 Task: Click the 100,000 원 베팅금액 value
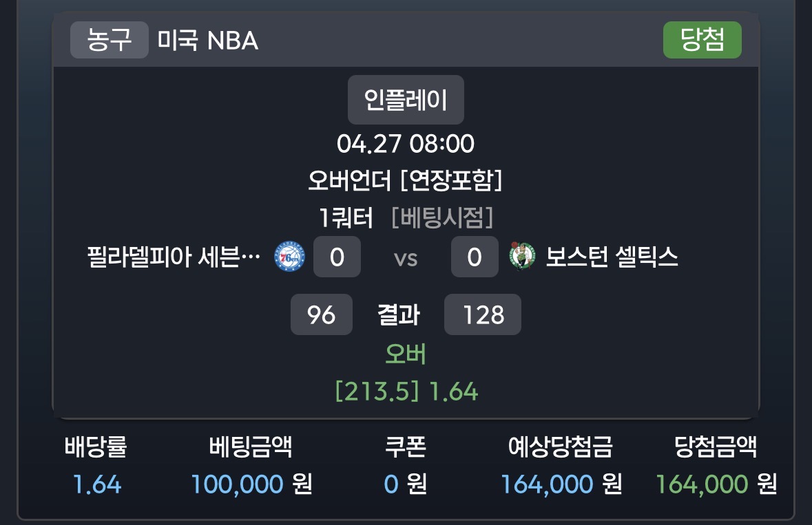[251, 484]
